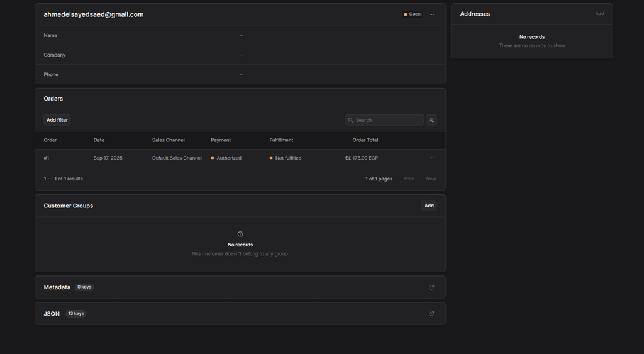Click the Not fulfilled status label
The image size is (644, 354).
tap(288, 158)
